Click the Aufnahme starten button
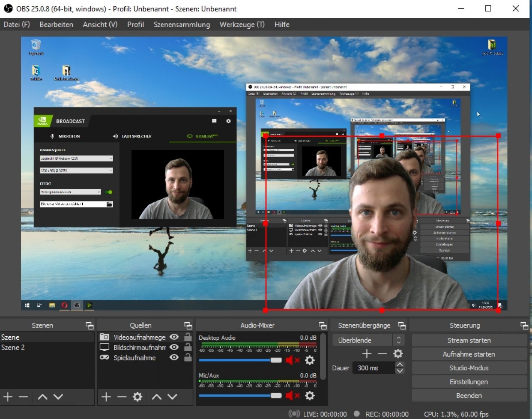 point(469,354)
